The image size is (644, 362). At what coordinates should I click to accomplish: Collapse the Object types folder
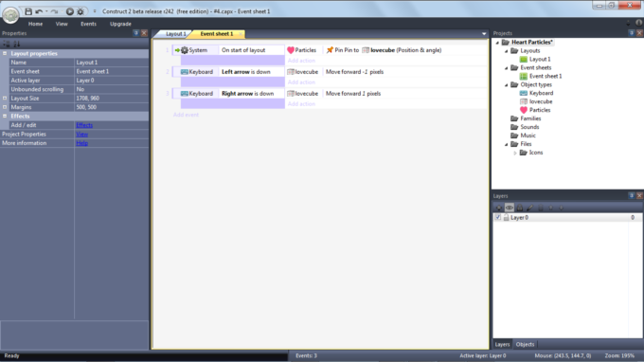pyautogui.click(x=507, y=85)
